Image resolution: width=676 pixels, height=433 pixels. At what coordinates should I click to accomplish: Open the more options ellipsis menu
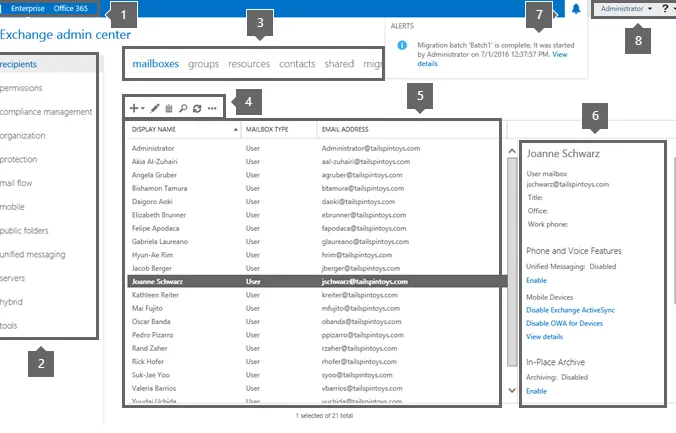coord(212,108)
